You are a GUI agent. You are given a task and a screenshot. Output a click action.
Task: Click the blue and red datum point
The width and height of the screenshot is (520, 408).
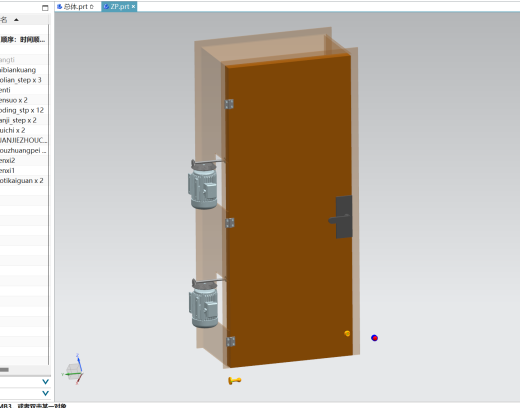click(x=374, y=338)
